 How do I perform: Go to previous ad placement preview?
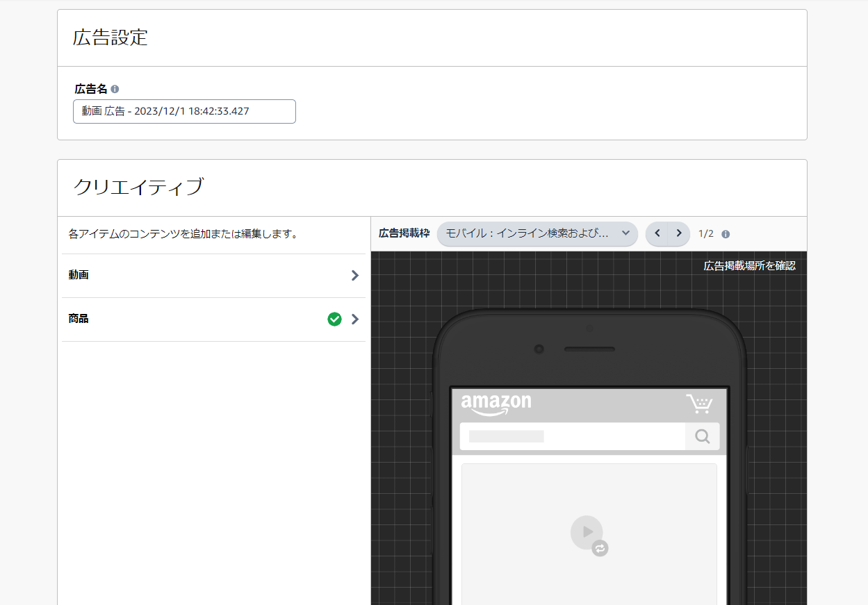[x=657, y=233]
